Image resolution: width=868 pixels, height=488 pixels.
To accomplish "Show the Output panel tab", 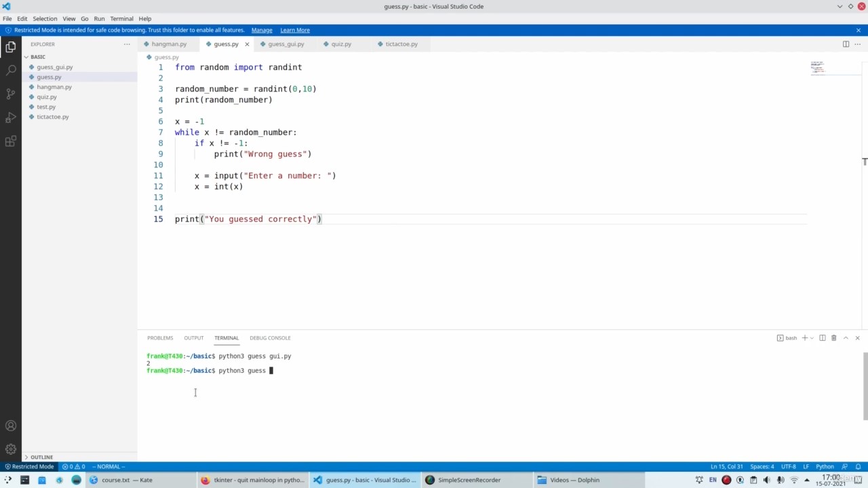I will point(193,338).
